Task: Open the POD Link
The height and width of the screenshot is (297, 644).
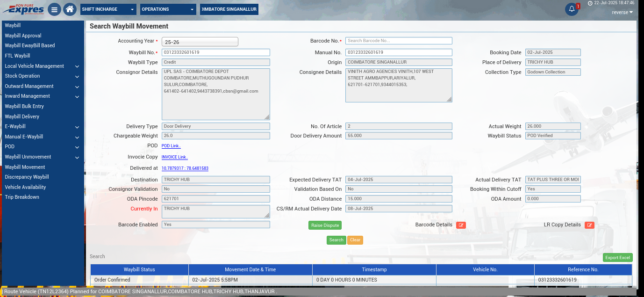Action: click(x=171, y=146)
